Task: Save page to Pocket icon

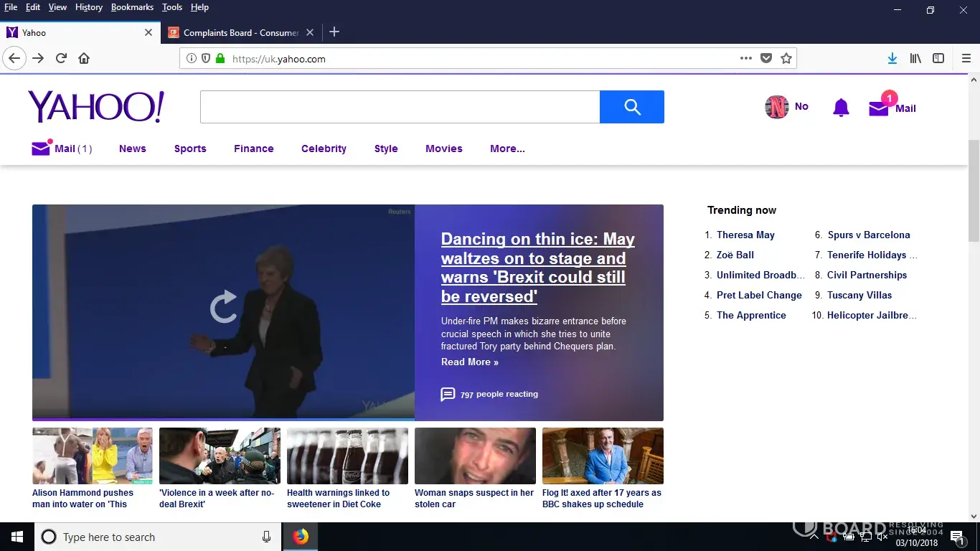Action: 766,59
